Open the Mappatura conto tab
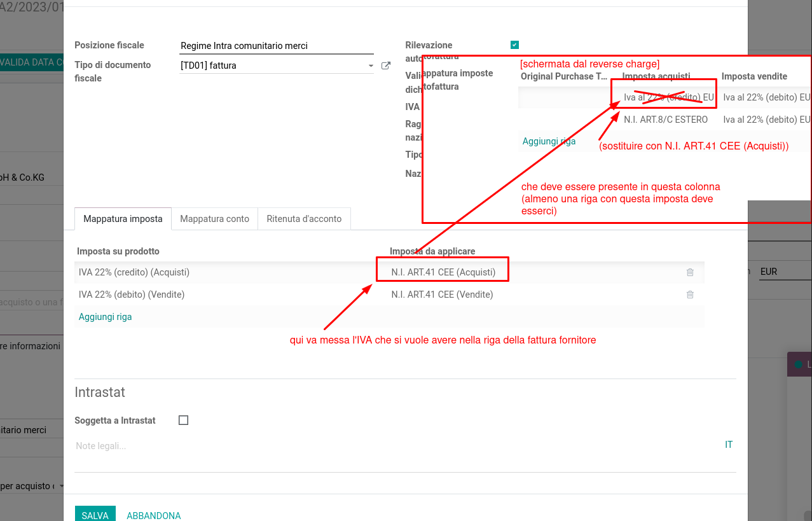The height and width of the screenshot is (521, 812). (x=214, y=219)
